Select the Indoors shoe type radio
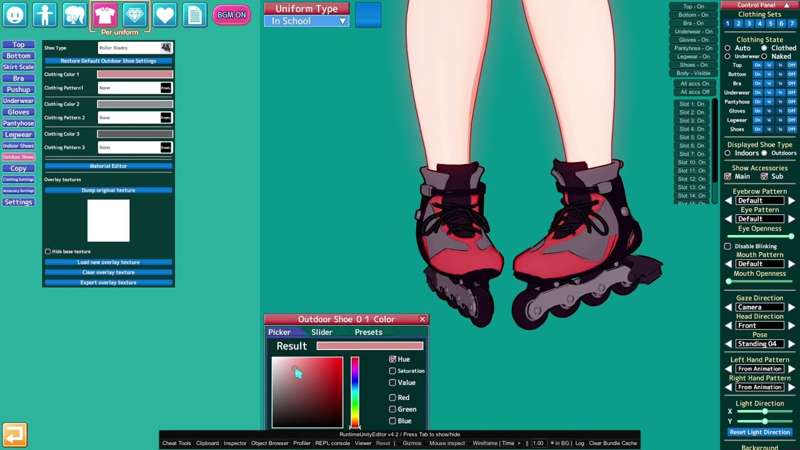The width and height of the screenshot is (800, 450). (728, 153)
